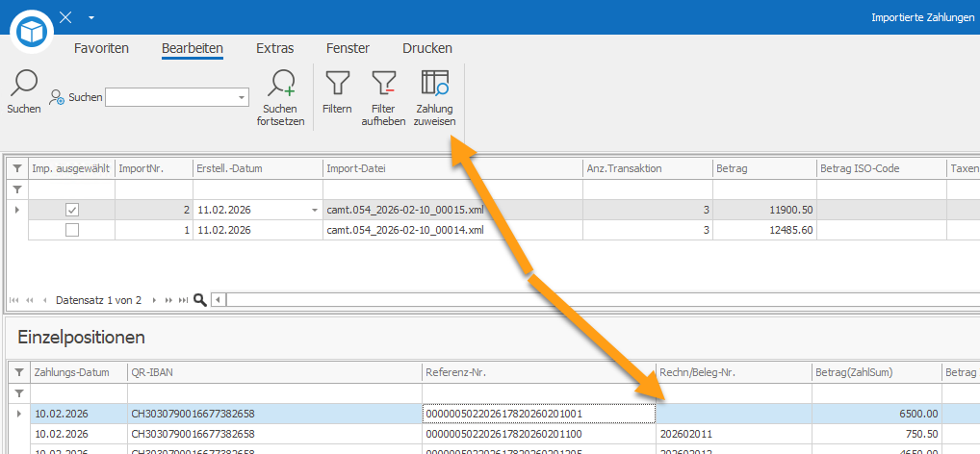Uncheck the checkbox for import 2
This screenshot has height=454, width=980.
pos(72,211)
